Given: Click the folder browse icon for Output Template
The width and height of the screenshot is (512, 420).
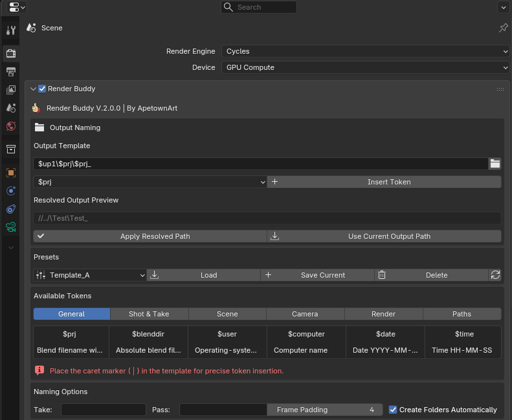Looking at the screenshot, I should pos(495,164).
